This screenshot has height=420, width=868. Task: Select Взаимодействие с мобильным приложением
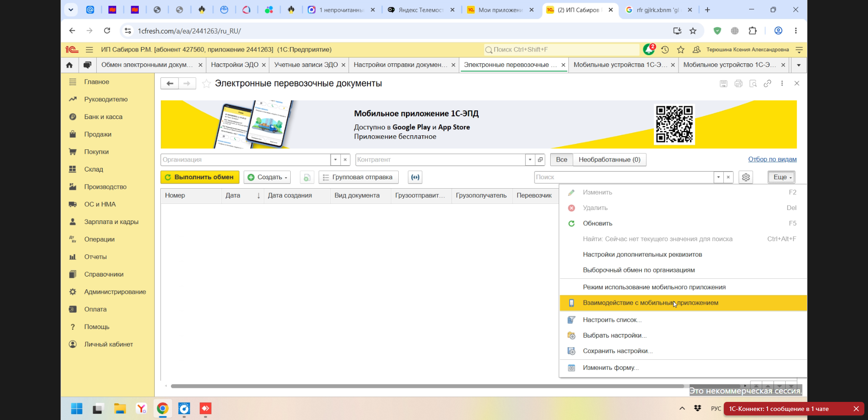coord(683,303)
